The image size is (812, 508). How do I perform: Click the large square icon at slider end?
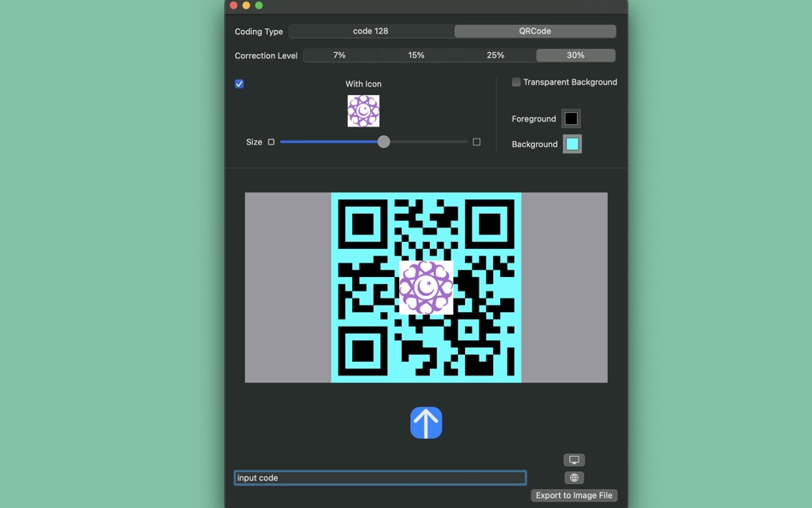click(x=476, y=141)
